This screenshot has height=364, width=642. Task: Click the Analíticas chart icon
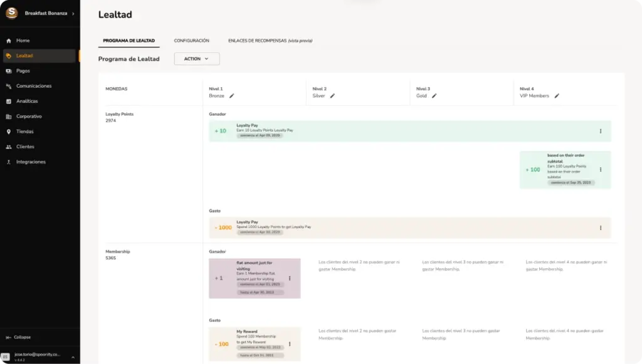(x=9, y=101)
